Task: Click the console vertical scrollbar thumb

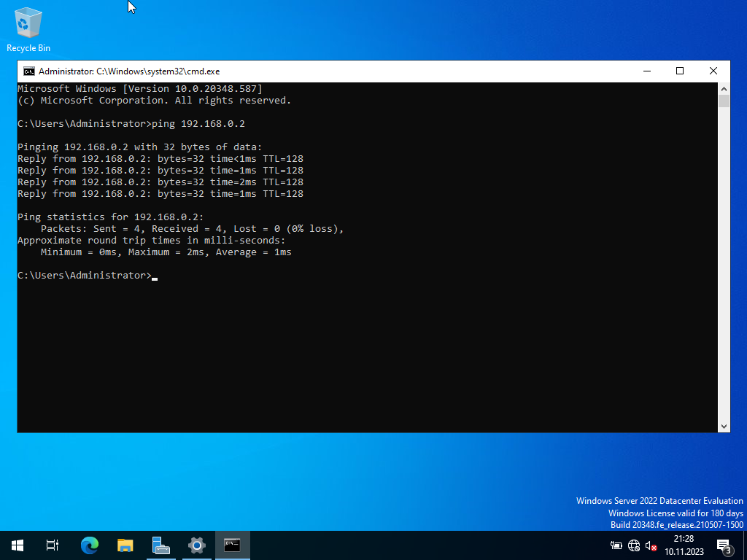Action: 724,101
